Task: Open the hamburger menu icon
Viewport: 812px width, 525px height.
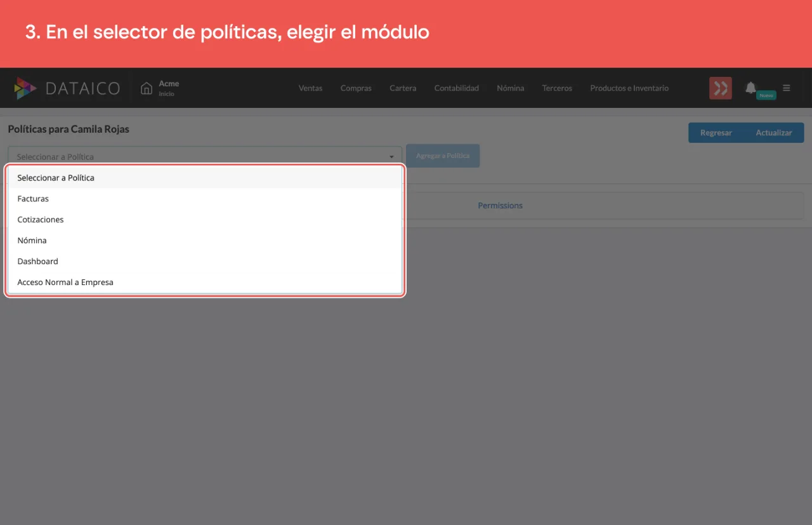Action: (787, 88)
